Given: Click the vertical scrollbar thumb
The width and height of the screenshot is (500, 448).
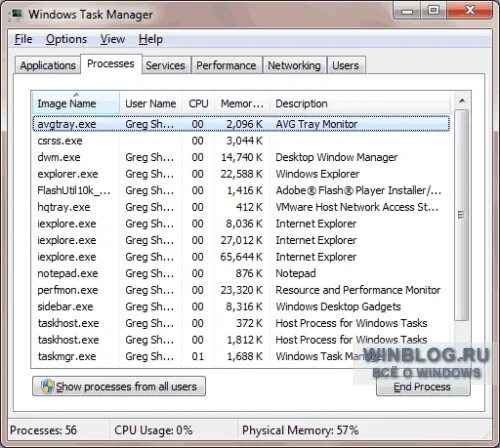Looking at the screenshot, I should pyautogui.click(x=462, y=215).
